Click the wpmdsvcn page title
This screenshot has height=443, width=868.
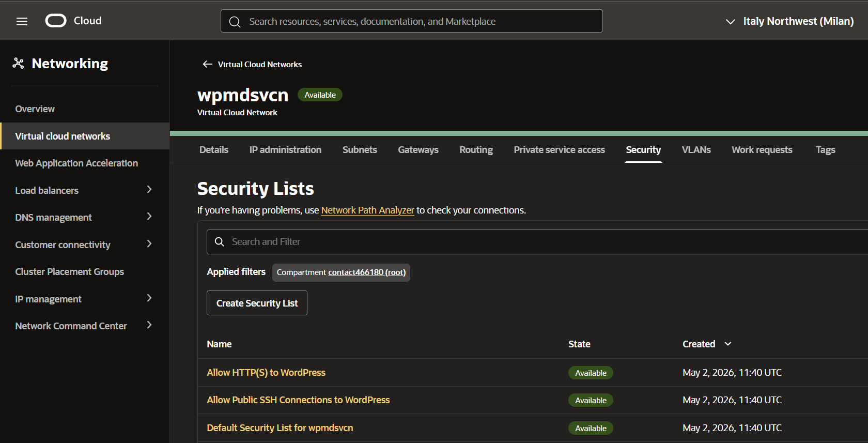click(243, 96)
